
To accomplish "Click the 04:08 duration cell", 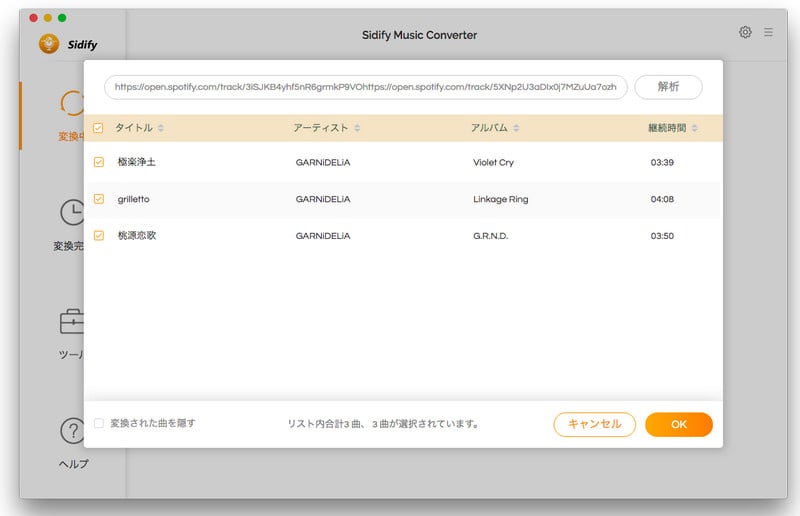I will (662, 199).
